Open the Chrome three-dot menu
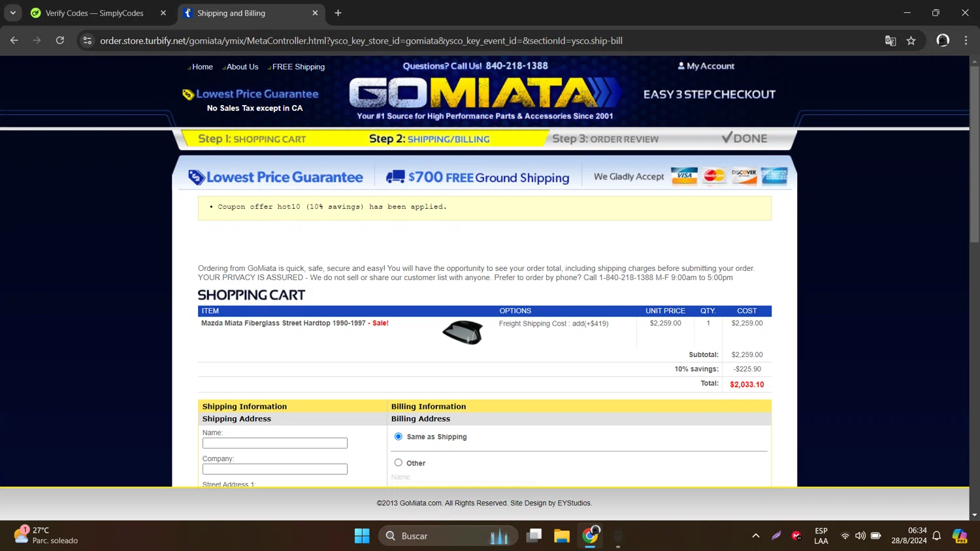 pyautogui.click(x=966, y=40)
